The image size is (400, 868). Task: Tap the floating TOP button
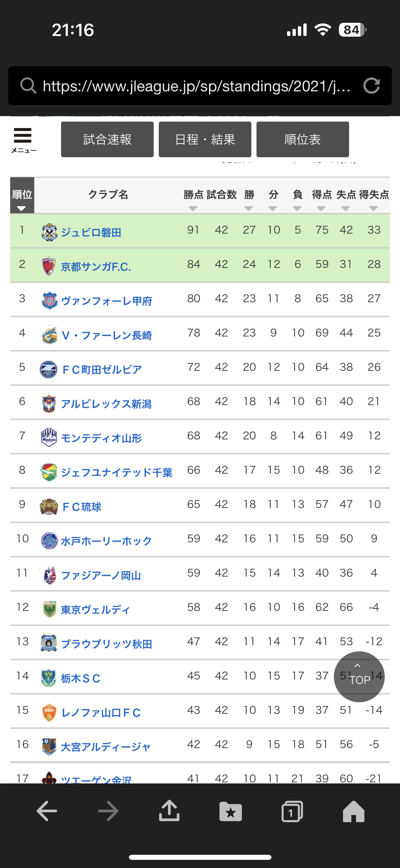(x=359, y=676)
